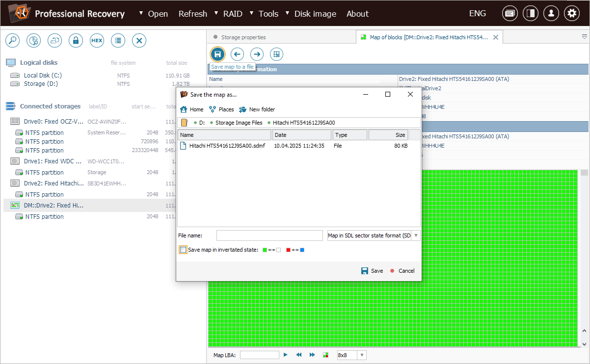Image resolution: width=590 pixels, height=364 pixels.
Task: Open Places in the save dialog
Action: point(221,109)
